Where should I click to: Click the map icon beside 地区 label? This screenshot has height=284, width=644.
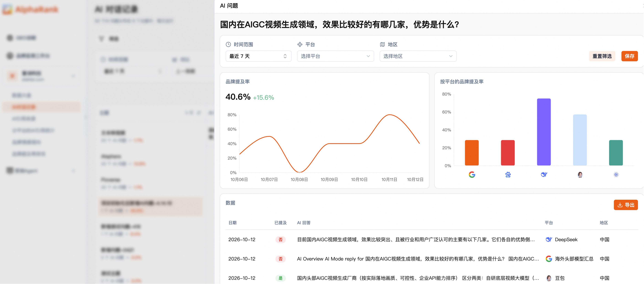[x=382, y=44]
